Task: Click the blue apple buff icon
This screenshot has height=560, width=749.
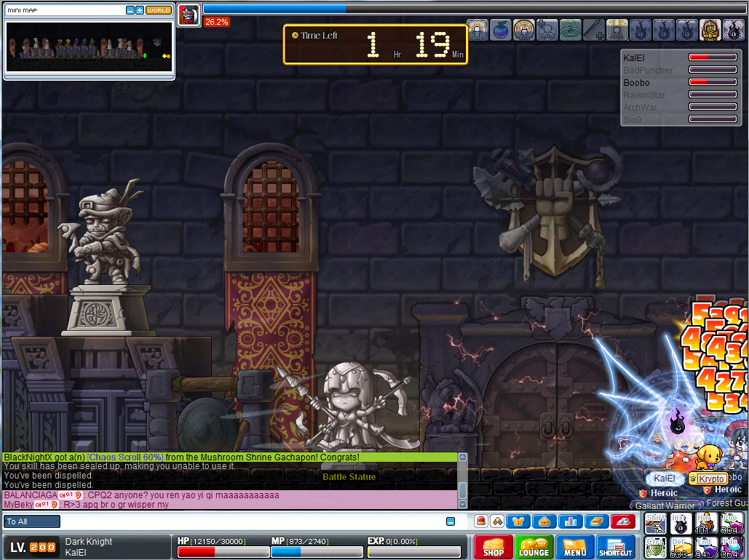Action: pos(501,30)
